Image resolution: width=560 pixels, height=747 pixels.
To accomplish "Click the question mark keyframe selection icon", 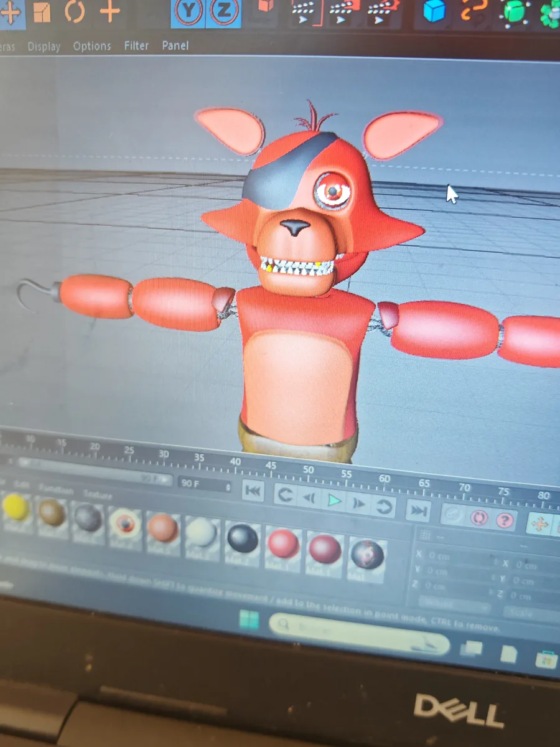I will click(x=505, y=520).
